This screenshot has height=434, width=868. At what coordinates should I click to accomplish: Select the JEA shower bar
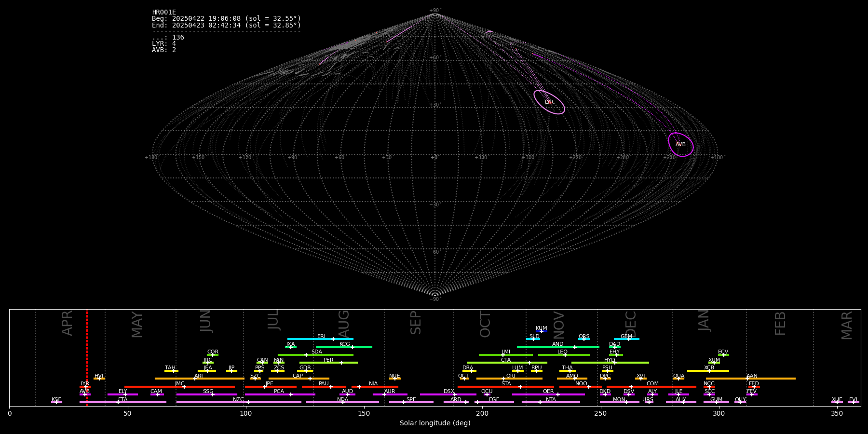pos(207,371)
